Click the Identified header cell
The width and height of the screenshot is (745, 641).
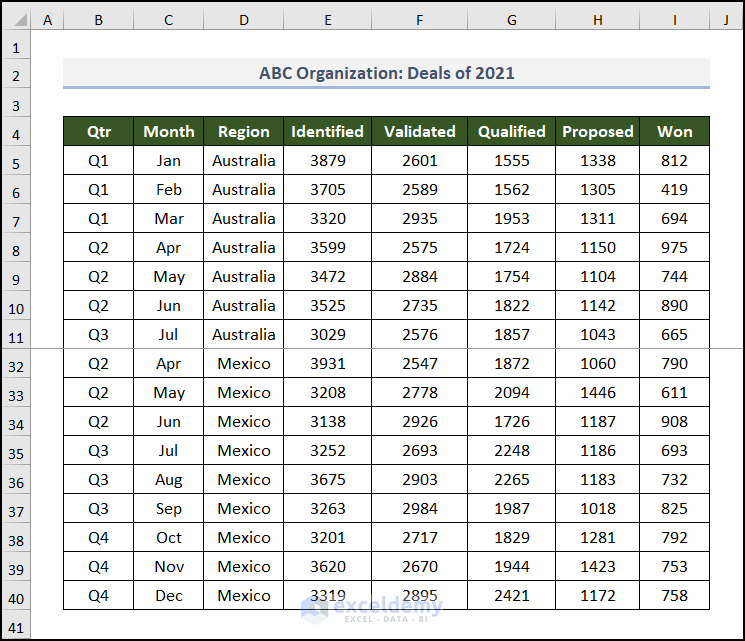click(327, 131)
